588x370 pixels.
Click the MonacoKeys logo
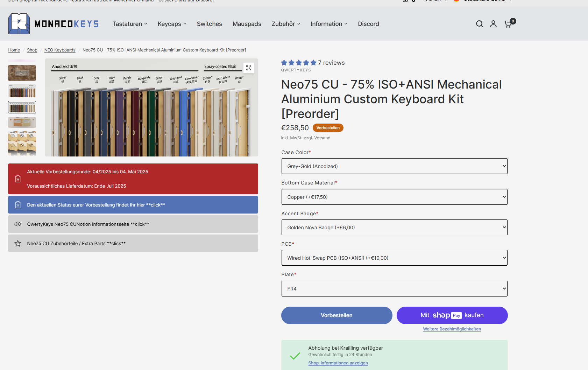point(54,24)
